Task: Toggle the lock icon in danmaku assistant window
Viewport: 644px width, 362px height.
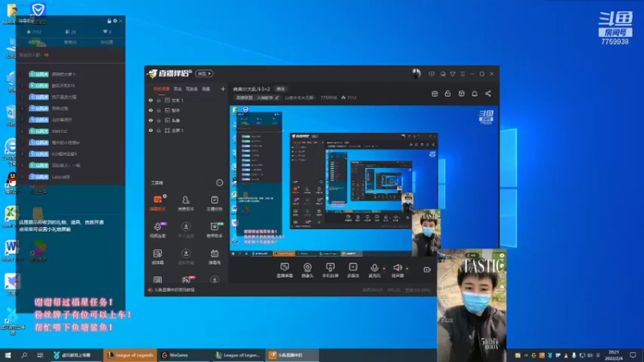Action: 109,21
